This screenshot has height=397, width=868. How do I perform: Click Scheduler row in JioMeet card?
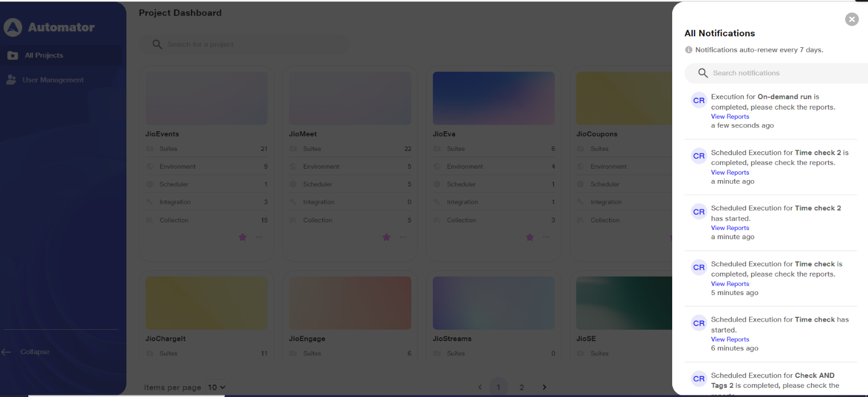coord(350,184)
